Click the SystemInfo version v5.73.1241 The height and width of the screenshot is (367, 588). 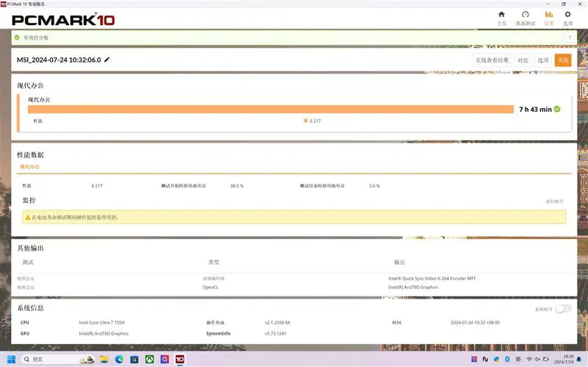[275, 333]
